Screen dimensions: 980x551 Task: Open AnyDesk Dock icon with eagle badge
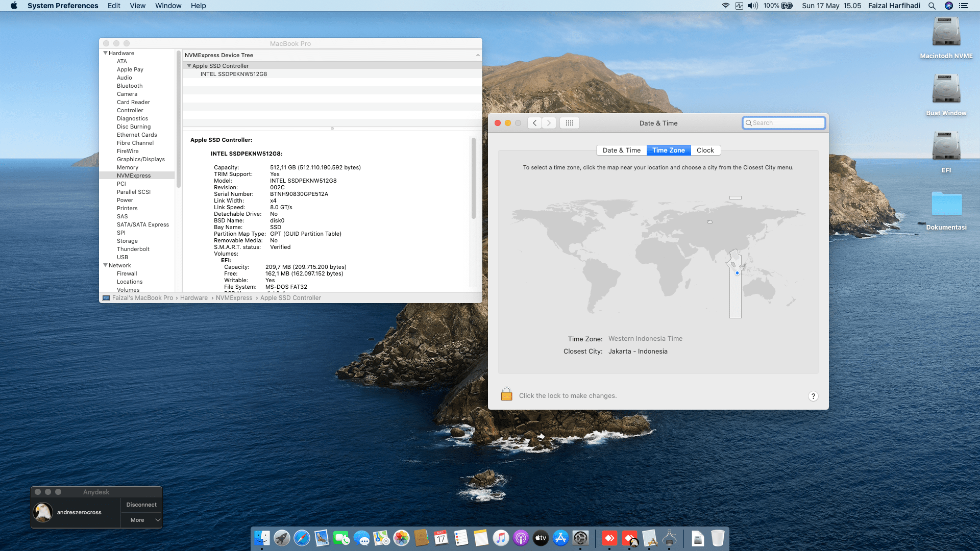(630, 538)
